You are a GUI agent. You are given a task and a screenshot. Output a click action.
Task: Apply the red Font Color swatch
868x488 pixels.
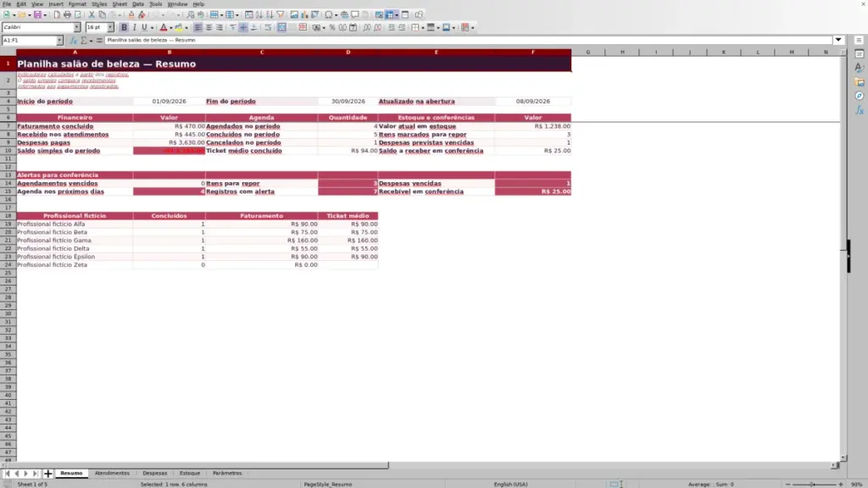pyautogui.click(x=164, y=28)
